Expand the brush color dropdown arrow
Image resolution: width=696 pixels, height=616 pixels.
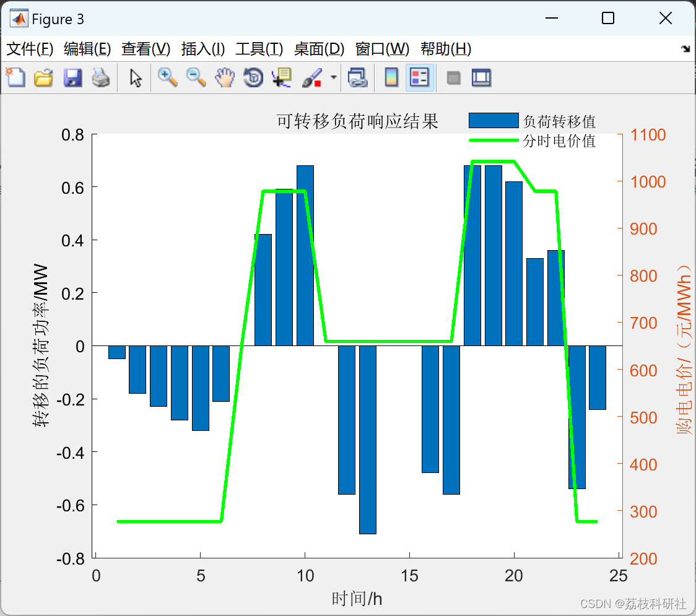pyautogui.click(x=334, y=77)
